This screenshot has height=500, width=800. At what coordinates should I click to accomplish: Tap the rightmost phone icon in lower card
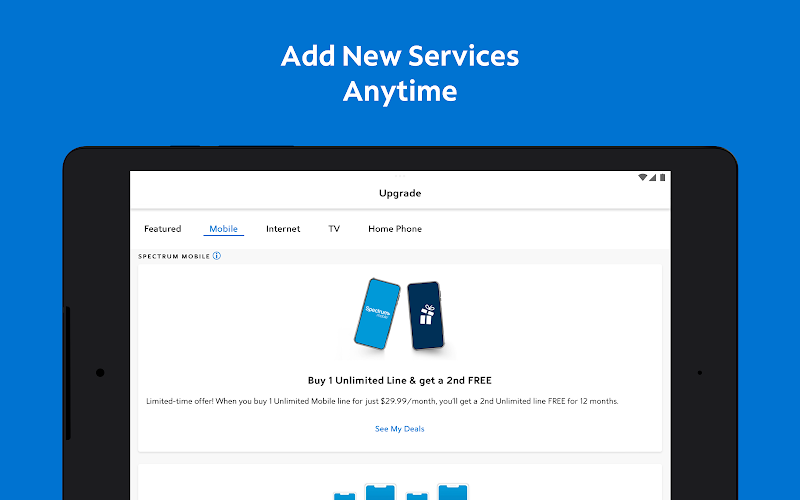pos(453,492)
